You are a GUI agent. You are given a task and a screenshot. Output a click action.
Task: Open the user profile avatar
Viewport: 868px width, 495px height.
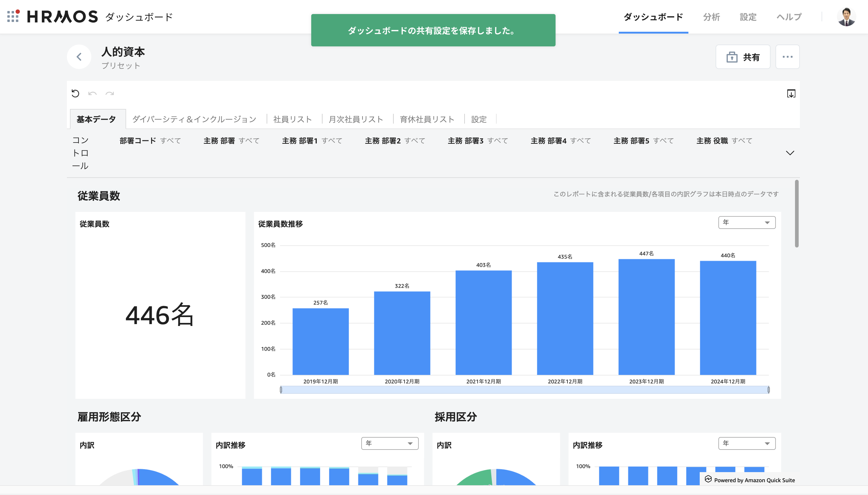click(x=846, y=17)
